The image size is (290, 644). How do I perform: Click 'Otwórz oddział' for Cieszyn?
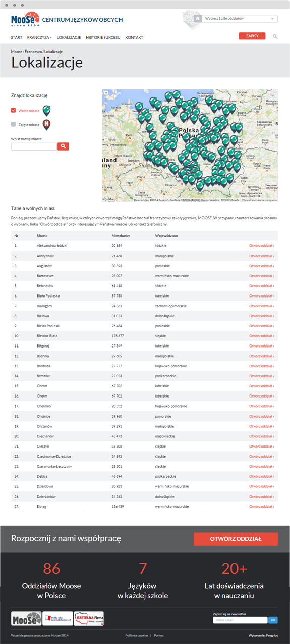tap(261, 447)
